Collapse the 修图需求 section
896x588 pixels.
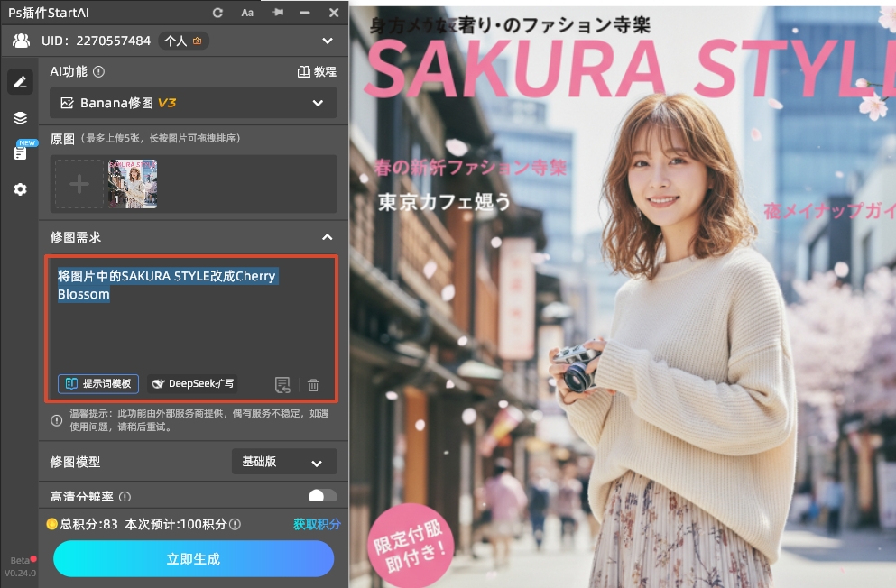coord(327,237)
